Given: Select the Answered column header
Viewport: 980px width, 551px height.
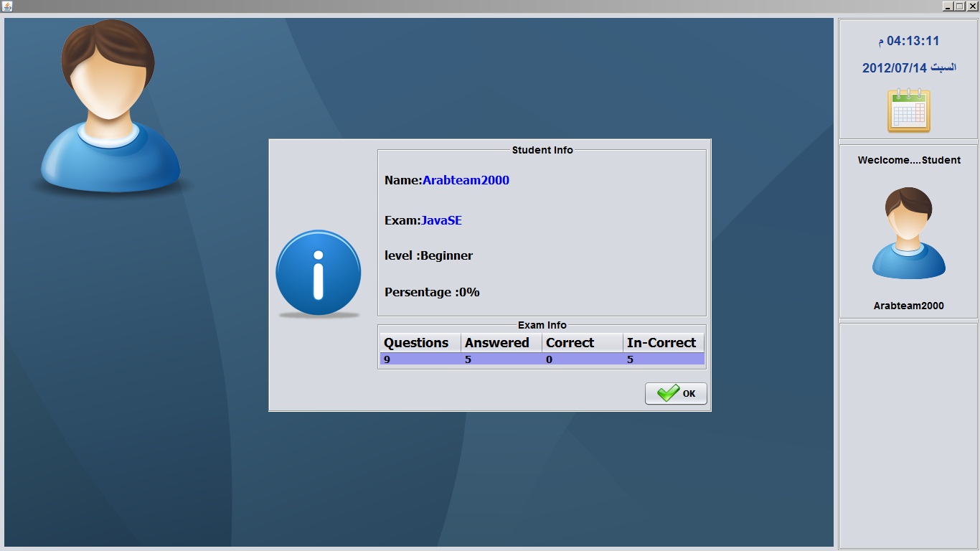Looking at the screenshot, I should tap(501, 343).
